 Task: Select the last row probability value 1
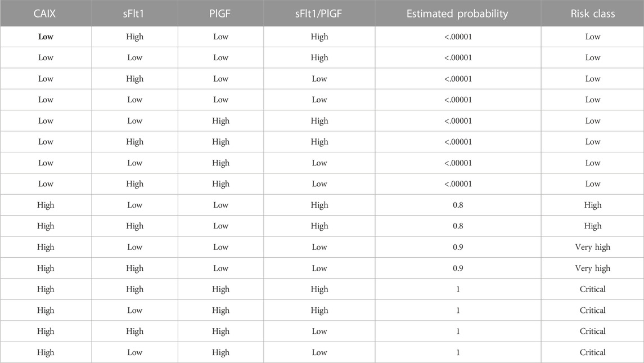458,352
